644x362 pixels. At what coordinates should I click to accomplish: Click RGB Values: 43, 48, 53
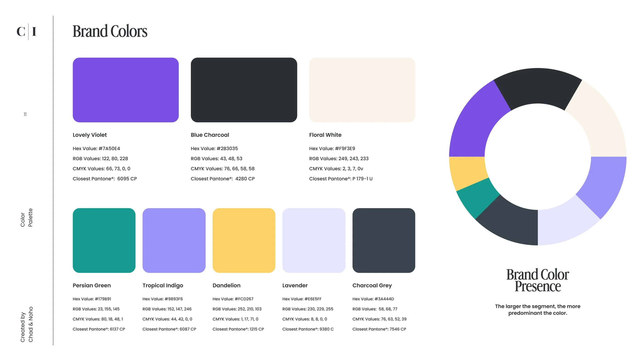pyautogui.click(x=216, y=159)
